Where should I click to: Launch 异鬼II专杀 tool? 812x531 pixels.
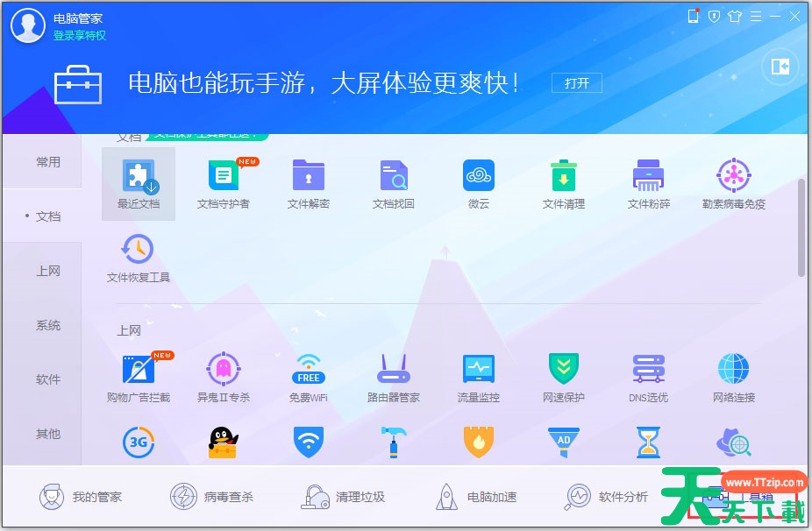(224, 378)
